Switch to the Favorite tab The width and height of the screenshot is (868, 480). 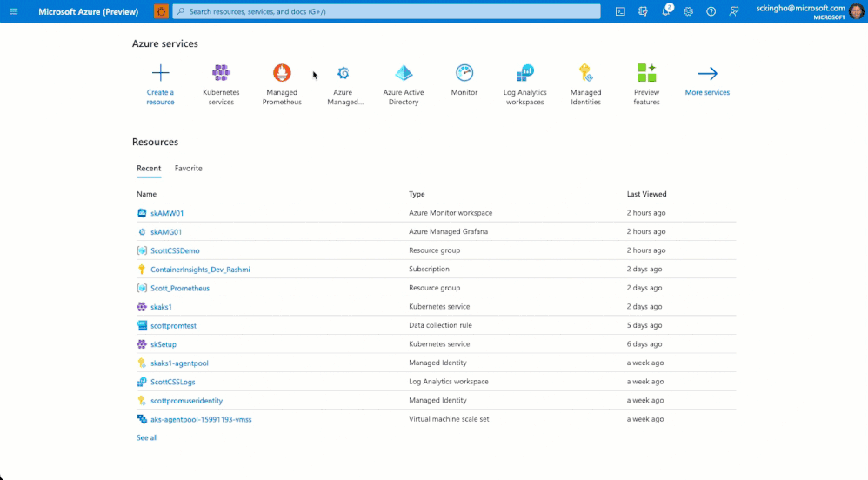(188, 169)
